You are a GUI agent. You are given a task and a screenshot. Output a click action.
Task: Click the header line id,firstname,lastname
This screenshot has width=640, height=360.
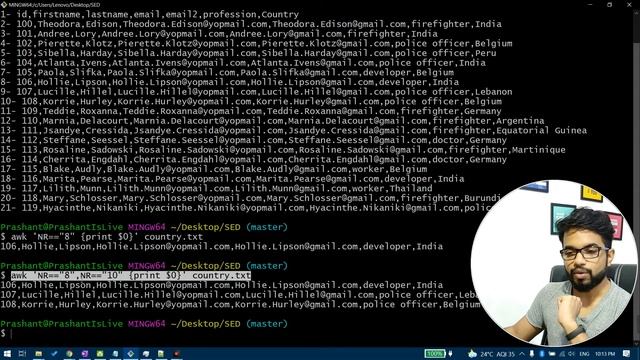pyautogui.click(x=150, y=14)
